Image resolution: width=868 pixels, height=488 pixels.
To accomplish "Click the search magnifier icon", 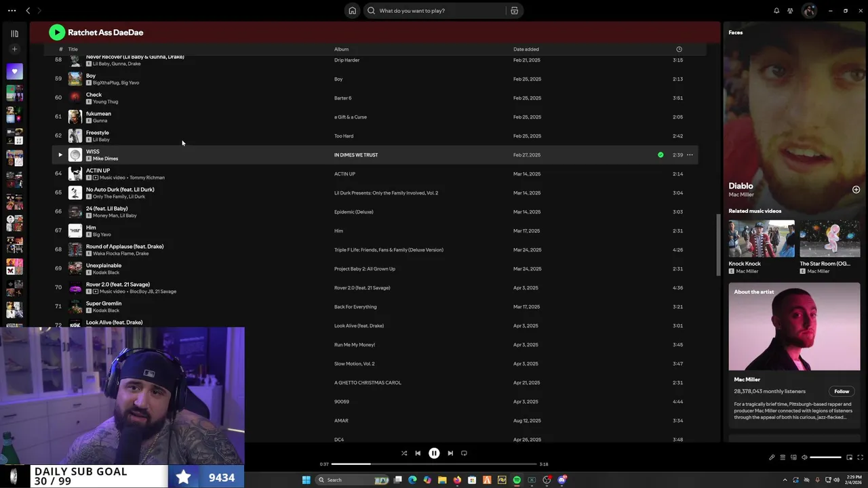I will tap(371, 10).
